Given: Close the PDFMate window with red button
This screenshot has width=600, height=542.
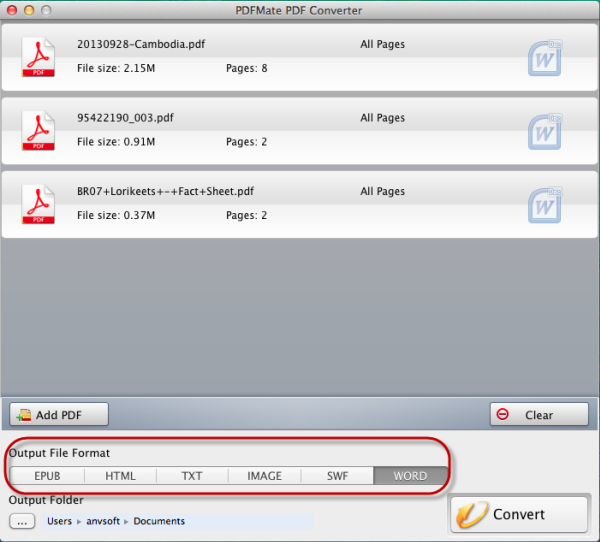Looking at the screenshot, I should tap(12, 10).
